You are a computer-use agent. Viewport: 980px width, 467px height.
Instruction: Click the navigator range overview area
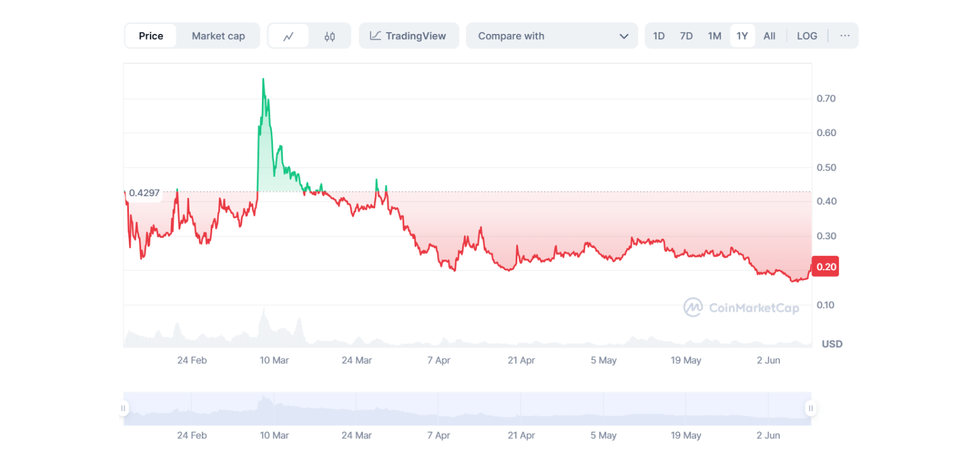[x=467, y=408]
